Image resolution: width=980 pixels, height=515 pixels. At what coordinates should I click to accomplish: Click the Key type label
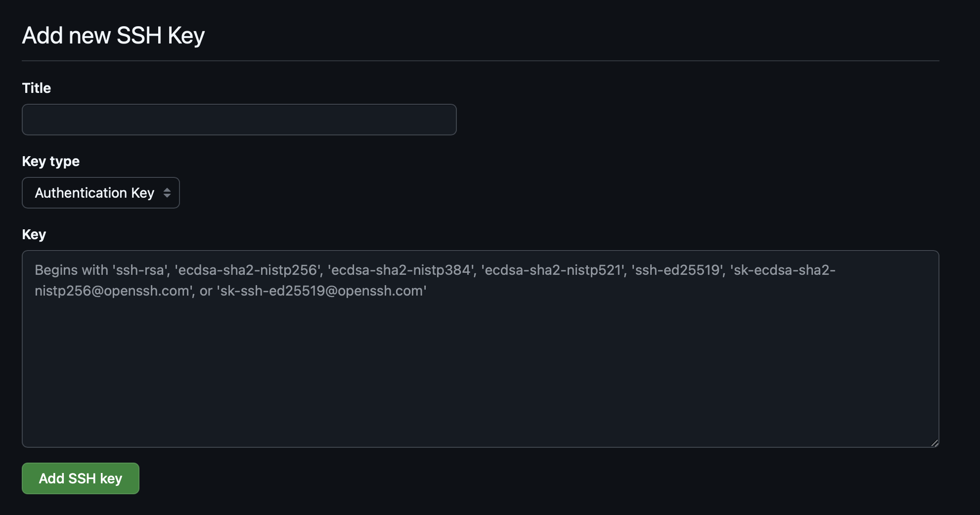(50, 161)
